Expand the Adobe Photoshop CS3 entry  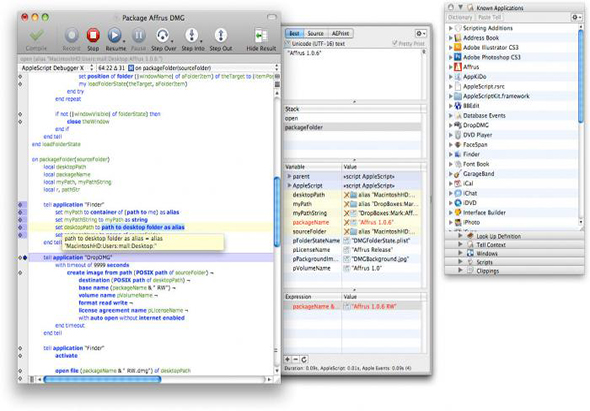point(450,57)
